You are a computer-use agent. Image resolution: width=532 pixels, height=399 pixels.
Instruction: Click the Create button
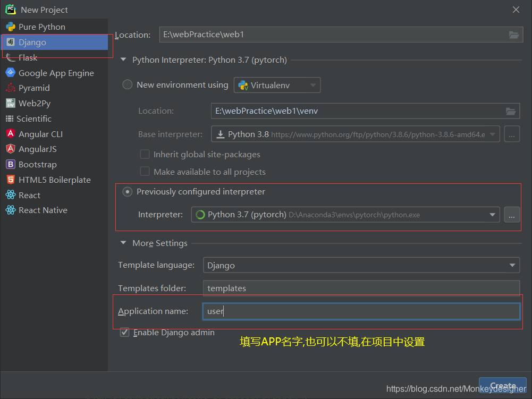(x=502, y=386)
